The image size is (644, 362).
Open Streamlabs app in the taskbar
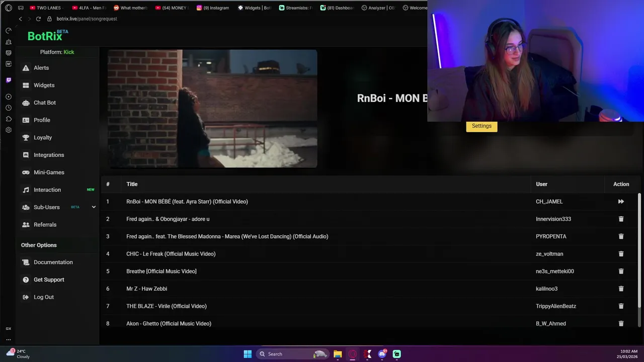(396, 354)
